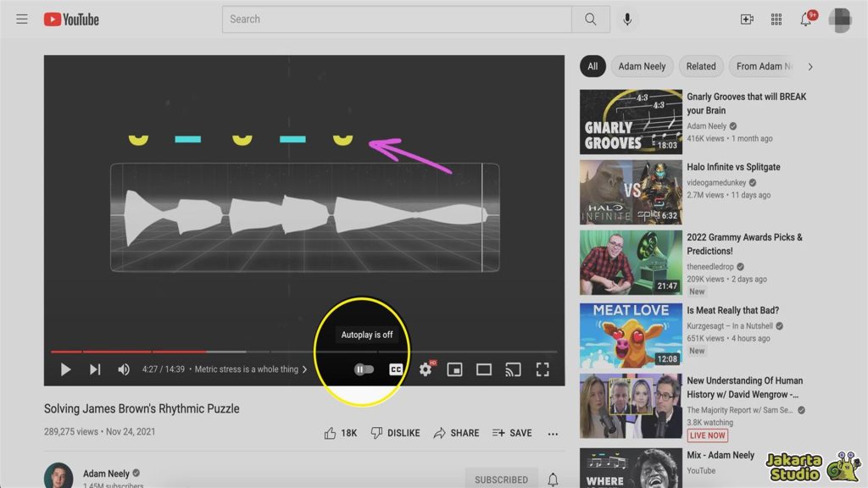Switch to theater mode
This screenshot has height=488, width=868.
pyautogui.click(x=484, y=369)
